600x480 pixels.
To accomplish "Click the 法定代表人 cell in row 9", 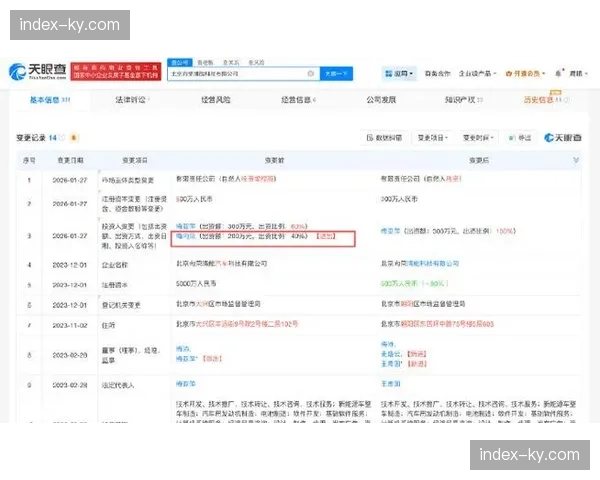I will [118, 385].
